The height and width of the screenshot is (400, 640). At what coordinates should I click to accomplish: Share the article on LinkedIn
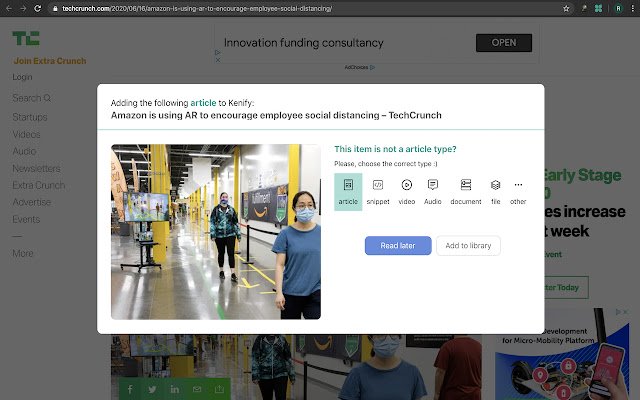click(175, 389)
